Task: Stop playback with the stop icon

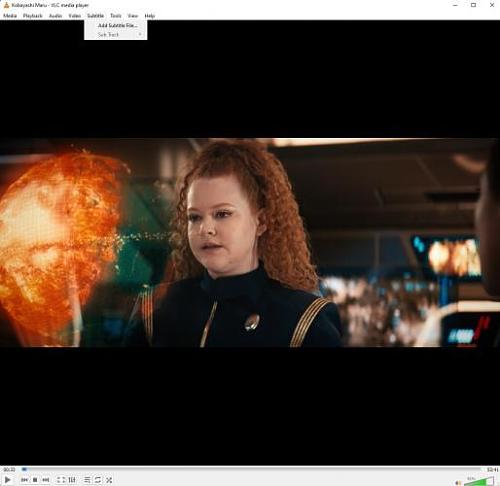Action: [x=35, y=480]
